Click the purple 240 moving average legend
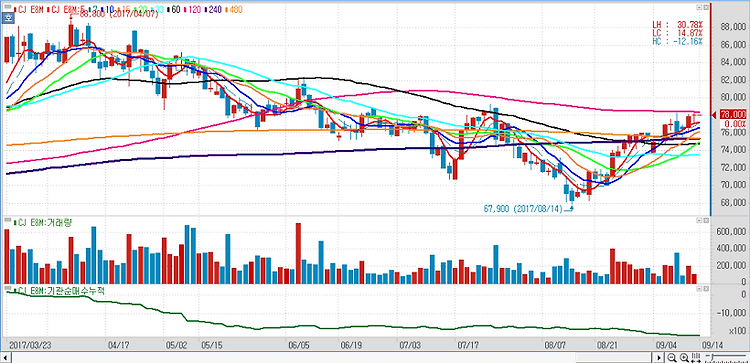The width and height of the screenshot is (750, 363). [x=213, y=9]
